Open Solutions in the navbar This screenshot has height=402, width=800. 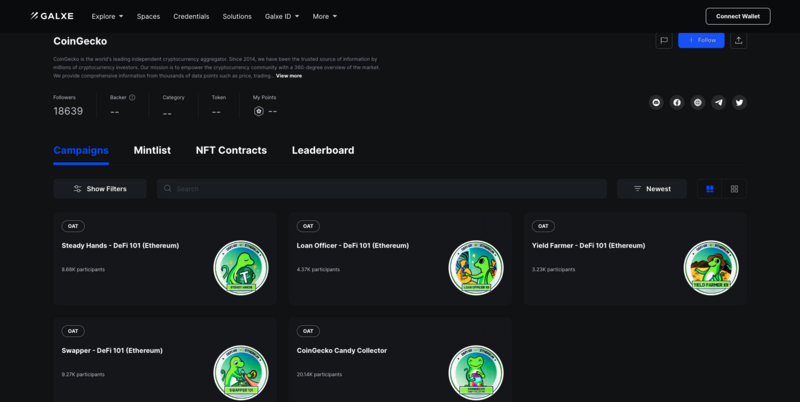point(237,16)
